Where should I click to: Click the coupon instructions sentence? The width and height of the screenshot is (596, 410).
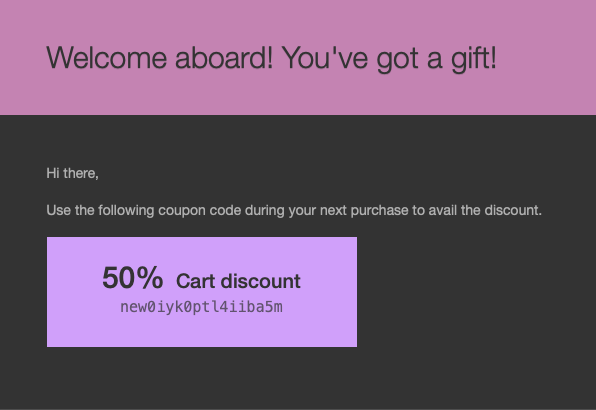[x=294, y=210]
